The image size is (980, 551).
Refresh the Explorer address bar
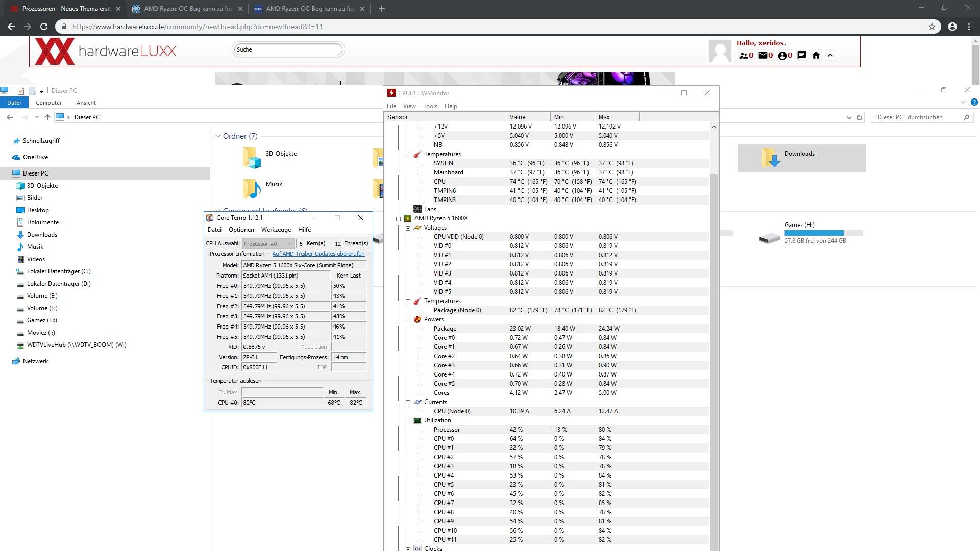tap(860, 117)
